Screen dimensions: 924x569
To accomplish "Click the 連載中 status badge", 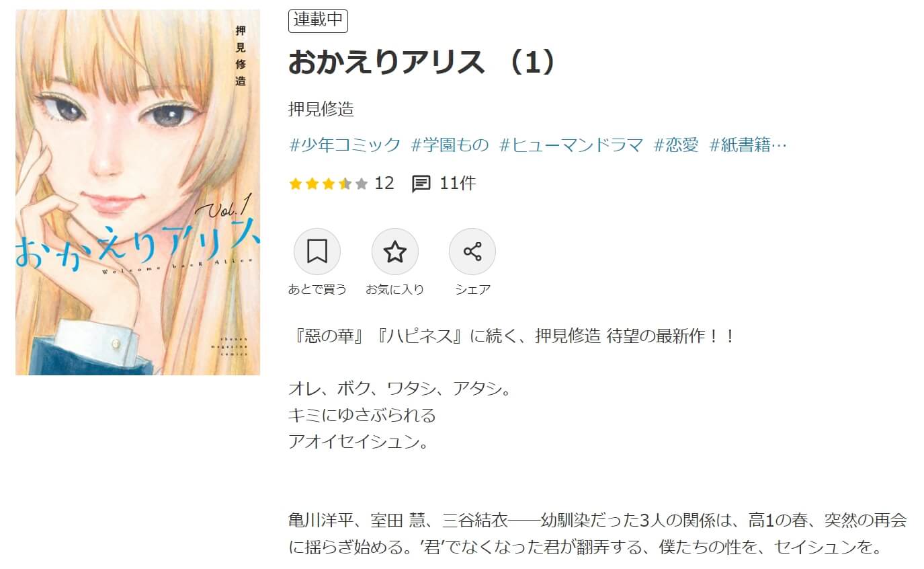I will click(x=318, y=21).
